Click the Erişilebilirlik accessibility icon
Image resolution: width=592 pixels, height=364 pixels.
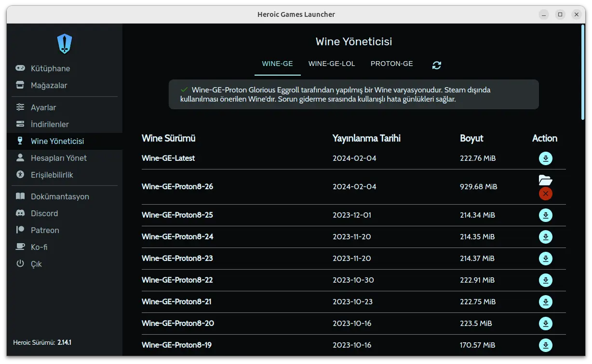tap(20, 174)
